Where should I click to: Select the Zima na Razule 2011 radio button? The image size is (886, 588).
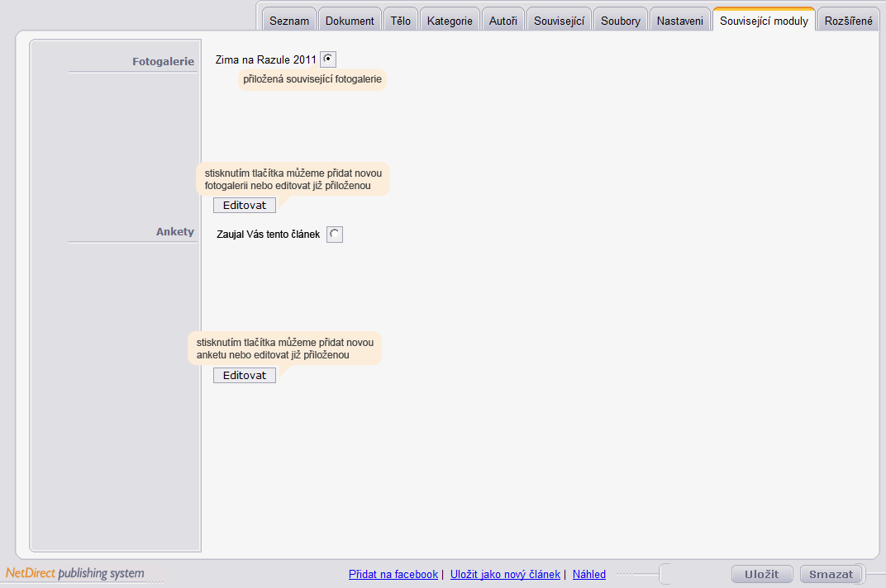click(328, 59)
